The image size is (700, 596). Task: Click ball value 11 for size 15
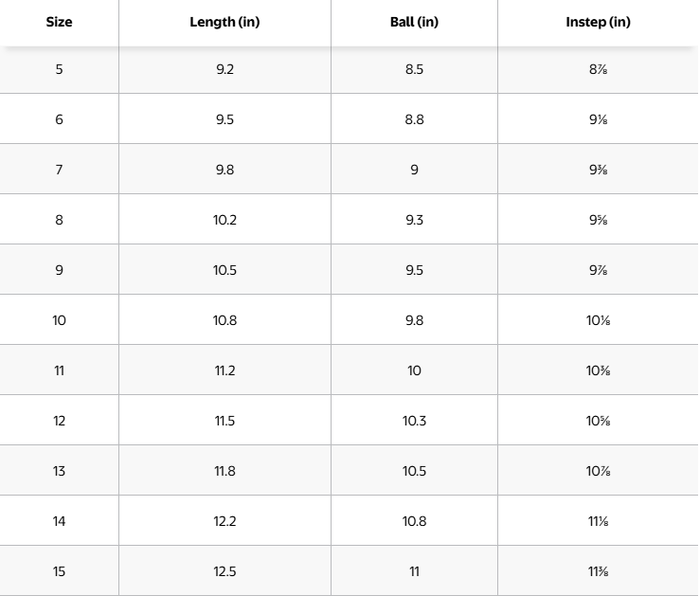click(x=414, y=571)
